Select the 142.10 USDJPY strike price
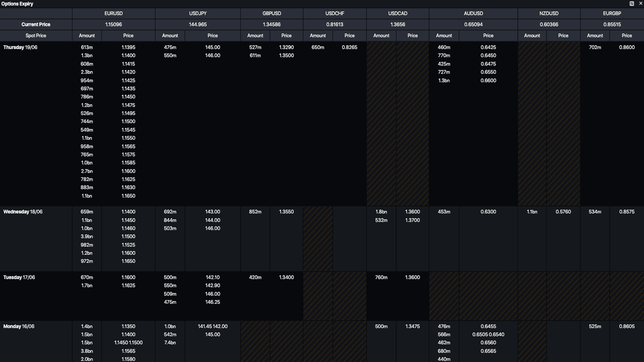 [213, 277]
